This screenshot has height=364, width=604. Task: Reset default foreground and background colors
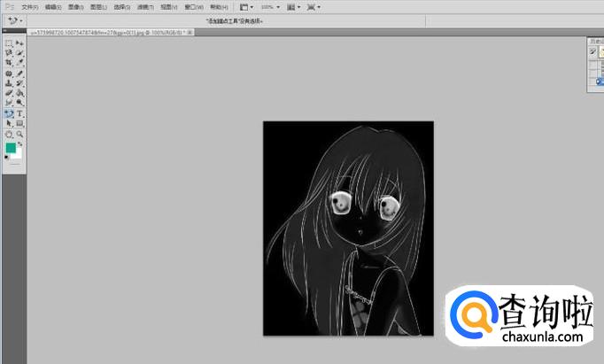tap(7, 157)
